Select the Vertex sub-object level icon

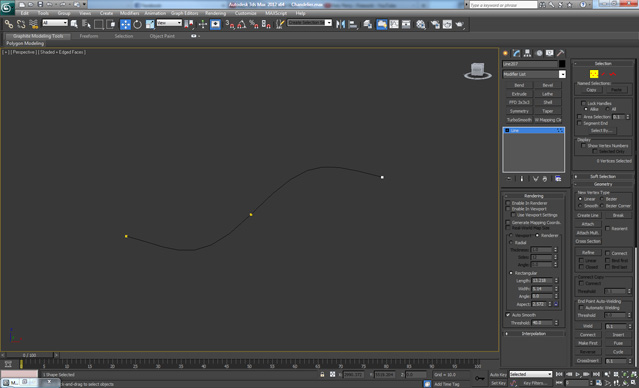[594, 74]
